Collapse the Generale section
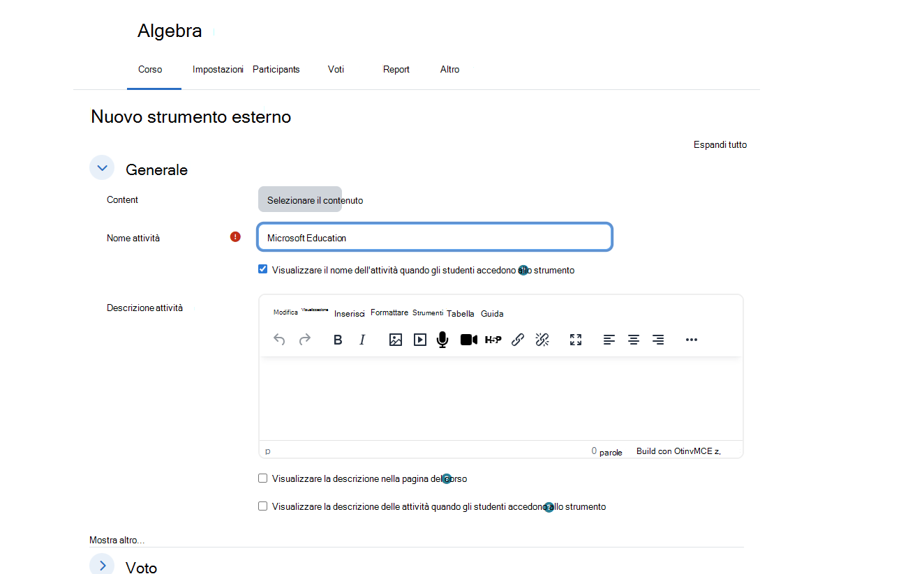Viewport: 924px width, 574px height. point(102,167)
